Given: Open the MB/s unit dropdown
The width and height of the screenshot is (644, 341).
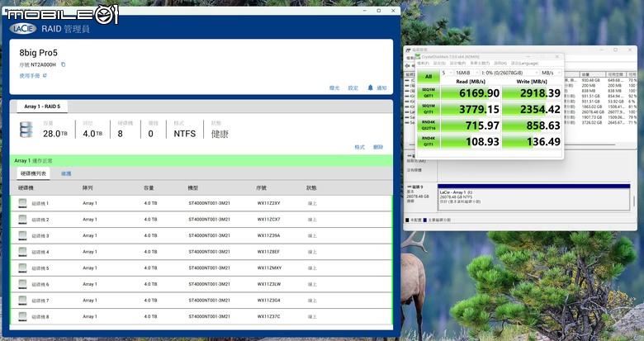Looking at the screenshot, I should coord(551,73).
